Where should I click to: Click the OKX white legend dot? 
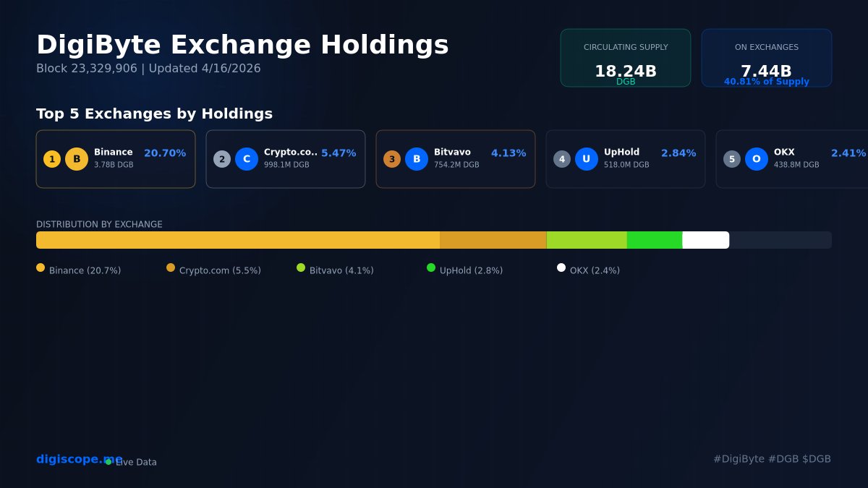point(561,267)
